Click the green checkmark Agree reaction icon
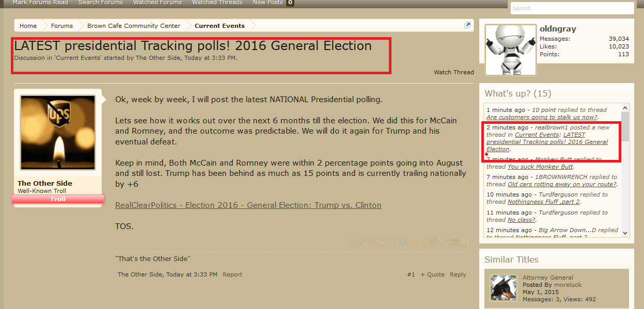 point(362,242)
